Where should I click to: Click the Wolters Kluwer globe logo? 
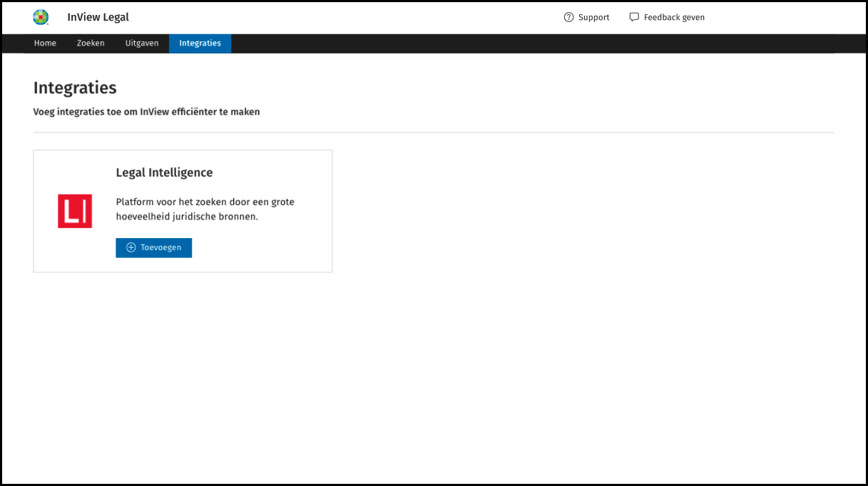point(41,17)
